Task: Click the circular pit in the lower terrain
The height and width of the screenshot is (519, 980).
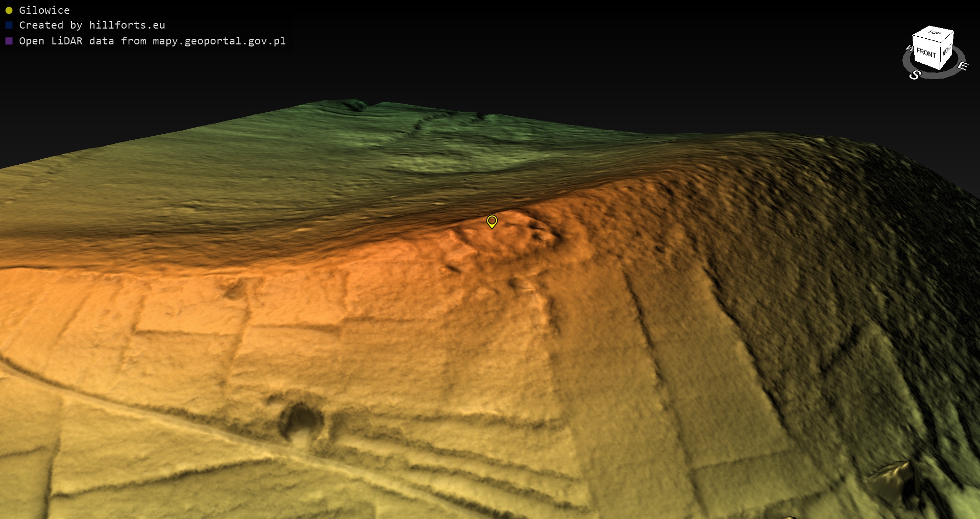Action: pos(301,421)
